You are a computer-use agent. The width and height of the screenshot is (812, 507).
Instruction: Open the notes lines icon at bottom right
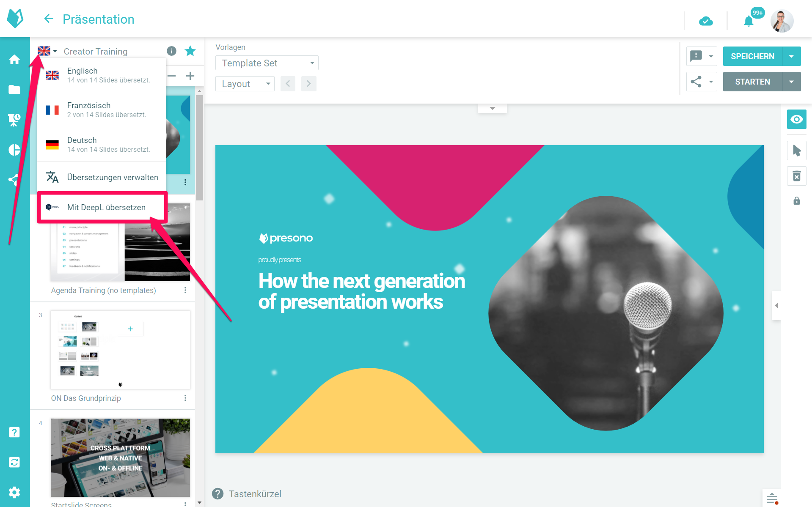coord(772,498)
